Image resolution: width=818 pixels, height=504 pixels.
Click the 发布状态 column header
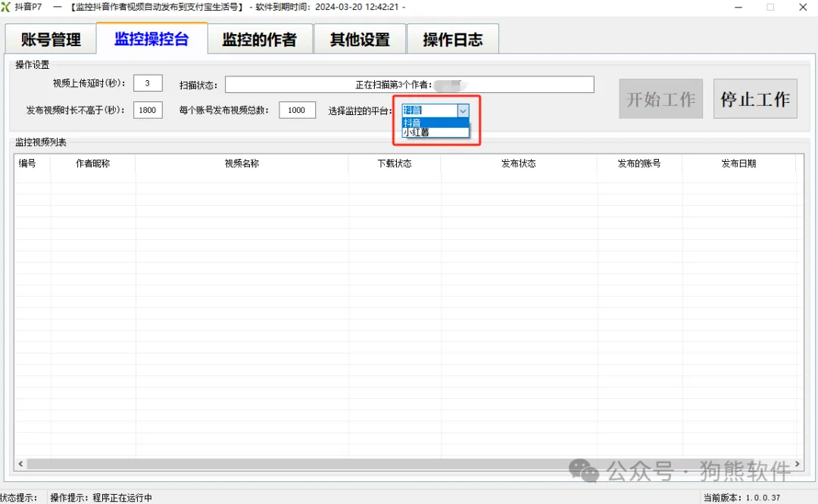tap(519, 163)
